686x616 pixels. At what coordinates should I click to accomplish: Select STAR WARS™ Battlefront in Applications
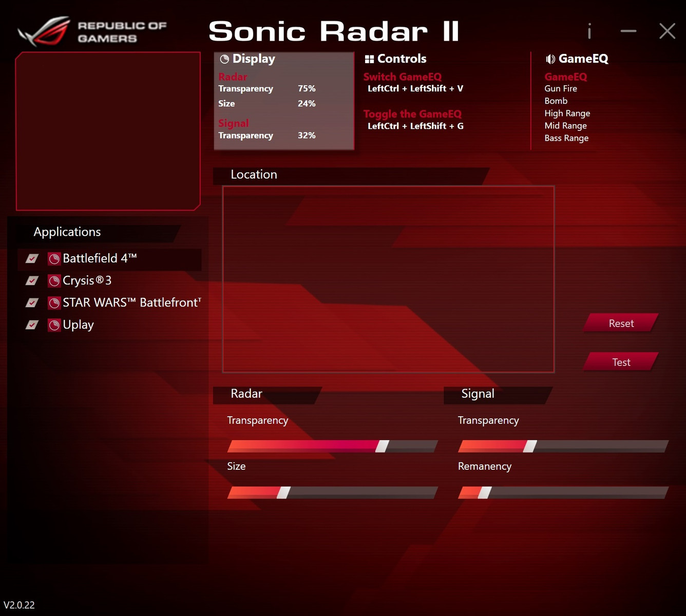[x=131, y=303]
